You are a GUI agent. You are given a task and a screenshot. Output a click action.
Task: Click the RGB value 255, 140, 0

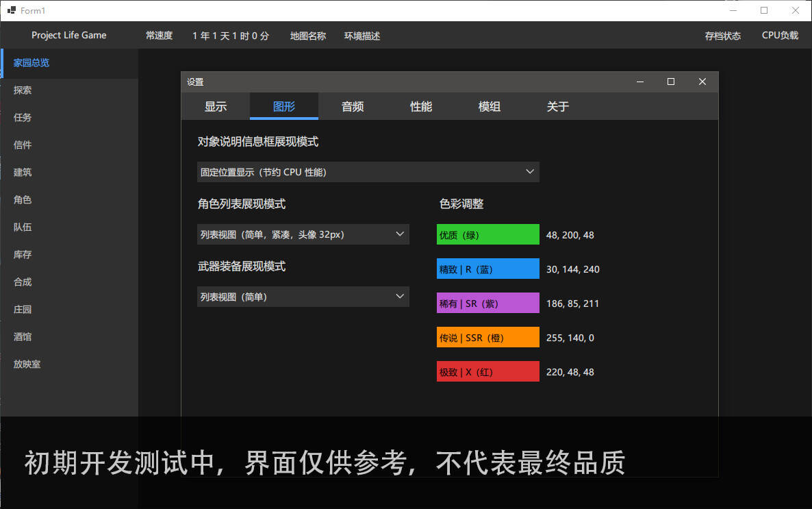pyautogui.click(x=570, y=338)
